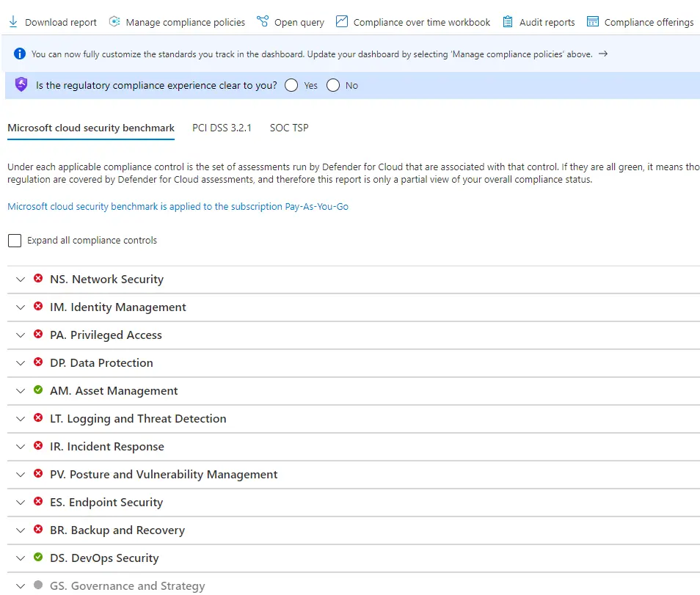Expand the PV. Posture and Vulnerability Management chevron
This screenshot has width=700, height=595.
[x=21, y=475]
